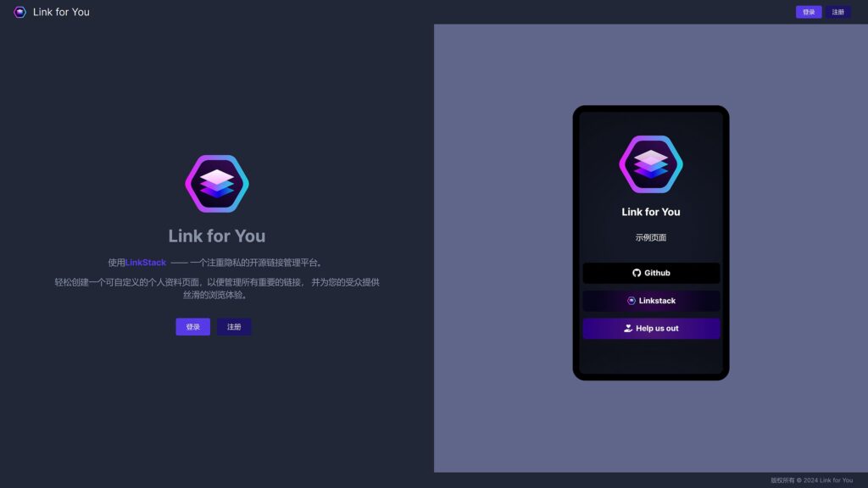This screenshot has height=488, width=868.
Task: Open 注册 from the top navigation bar
Action: [837, 12]
